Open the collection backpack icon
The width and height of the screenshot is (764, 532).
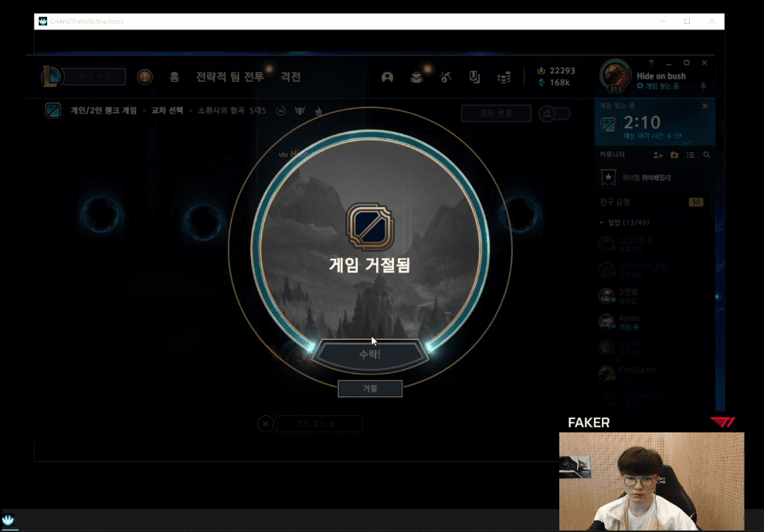point(416,77)
